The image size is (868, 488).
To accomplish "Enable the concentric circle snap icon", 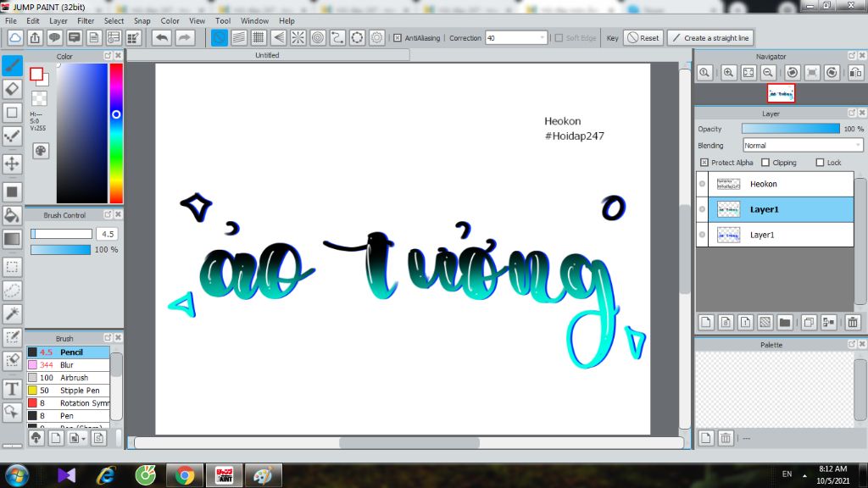I will (318, 37).
